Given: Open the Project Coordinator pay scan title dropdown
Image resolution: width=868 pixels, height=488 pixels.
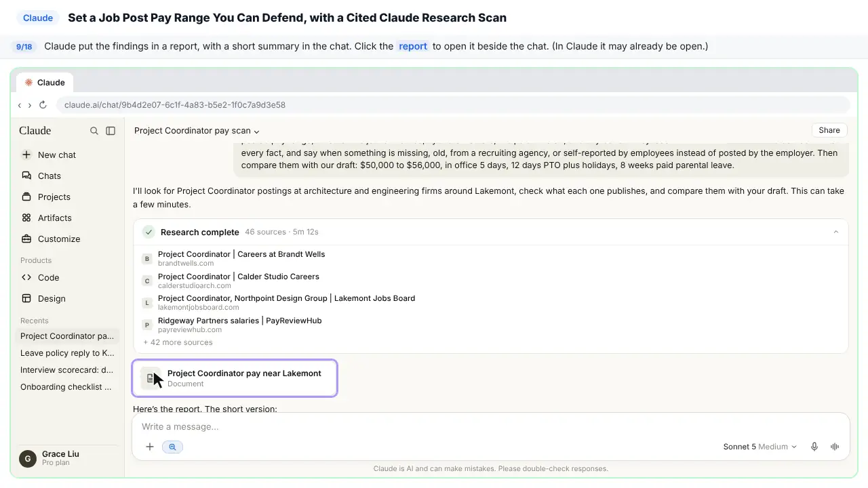Looking at the screenshot, I should (197, 131).
